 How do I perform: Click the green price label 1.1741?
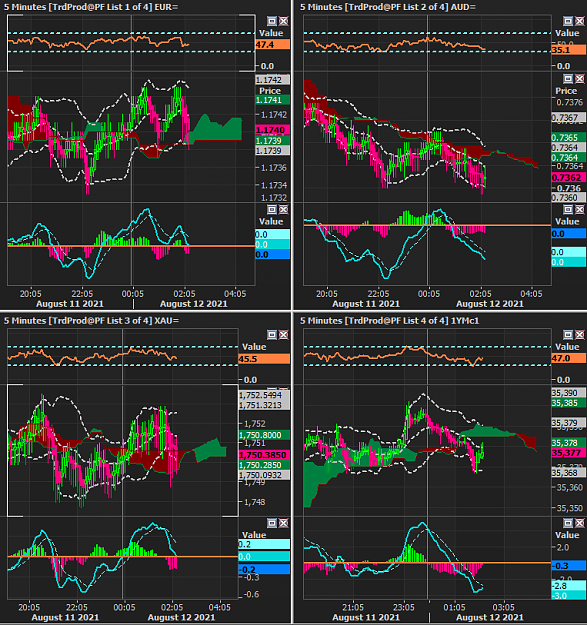(x=273, y=100)
